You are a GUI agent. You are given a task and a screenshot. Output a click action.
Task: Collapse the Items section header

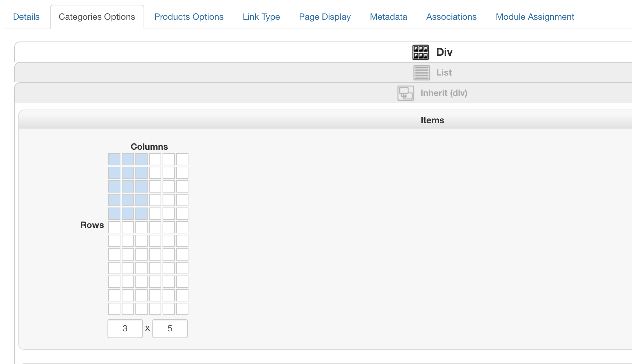coord(432,120)
